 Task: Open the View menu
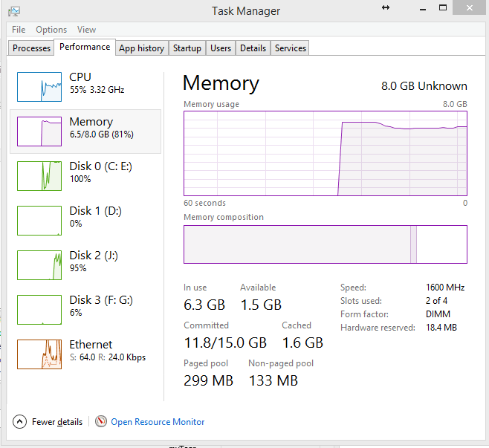pyautogui.click(x=86, y=30)
